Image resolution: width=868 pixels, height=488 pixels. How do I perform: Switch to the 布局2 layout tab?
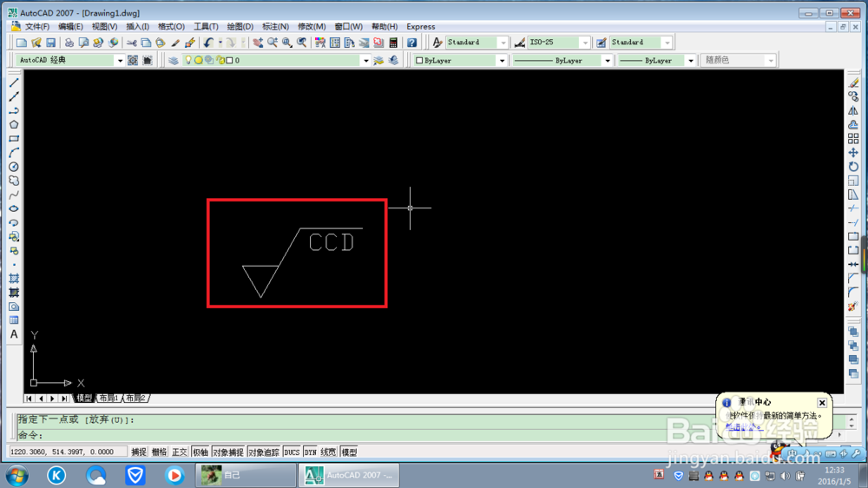tap(135, 399)
